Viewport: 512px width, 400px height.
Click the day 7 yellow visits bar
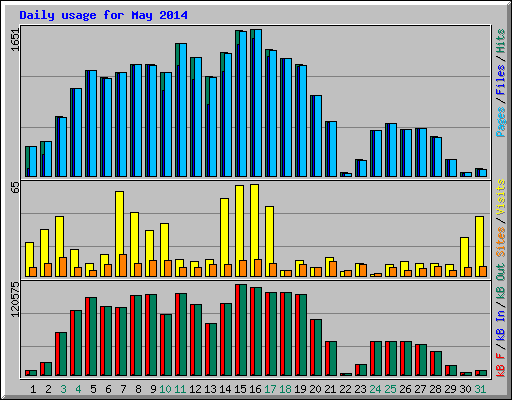point(119,223)
